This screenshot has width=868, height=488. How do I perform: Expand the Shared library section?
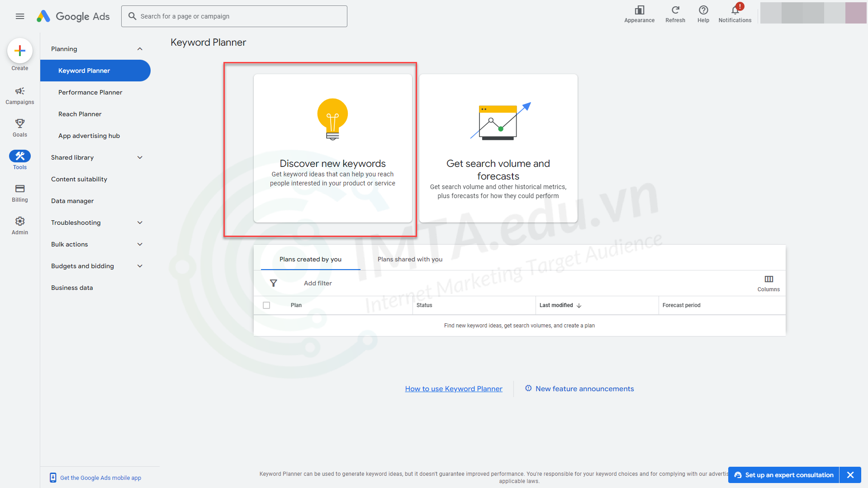(140, 157)
